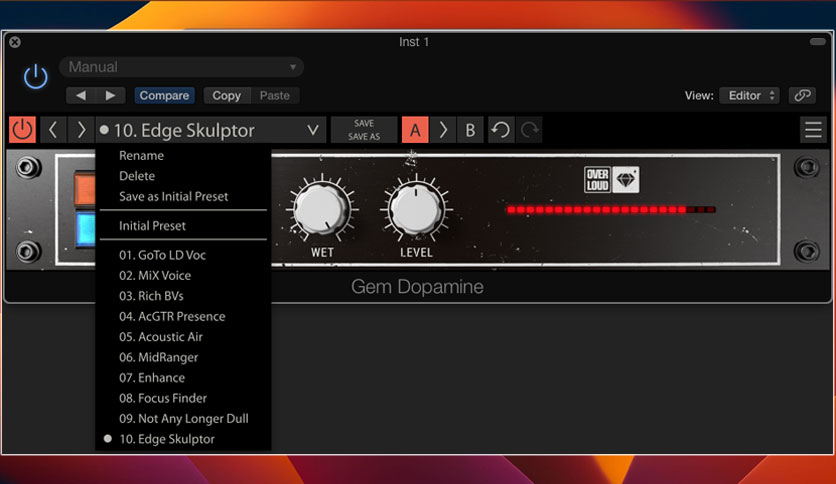Click the gem diamond logo icon
Screen dimensions: 836x484
(625, 180)
